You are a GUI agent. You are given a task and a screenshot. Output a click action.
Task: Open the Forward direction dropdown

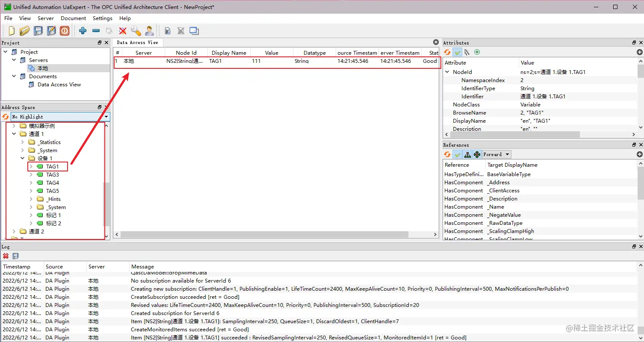click(496, 154)
